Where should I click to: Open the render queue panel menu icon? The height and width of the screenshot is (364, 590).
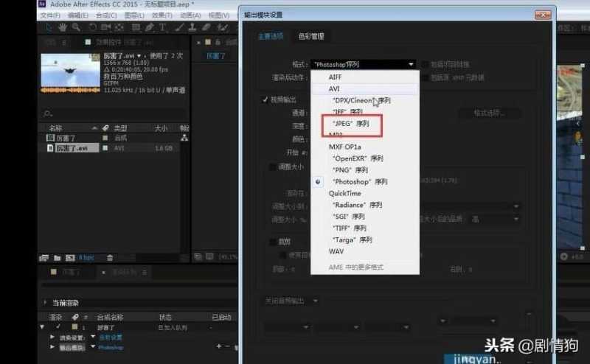(x=145, y=272)
